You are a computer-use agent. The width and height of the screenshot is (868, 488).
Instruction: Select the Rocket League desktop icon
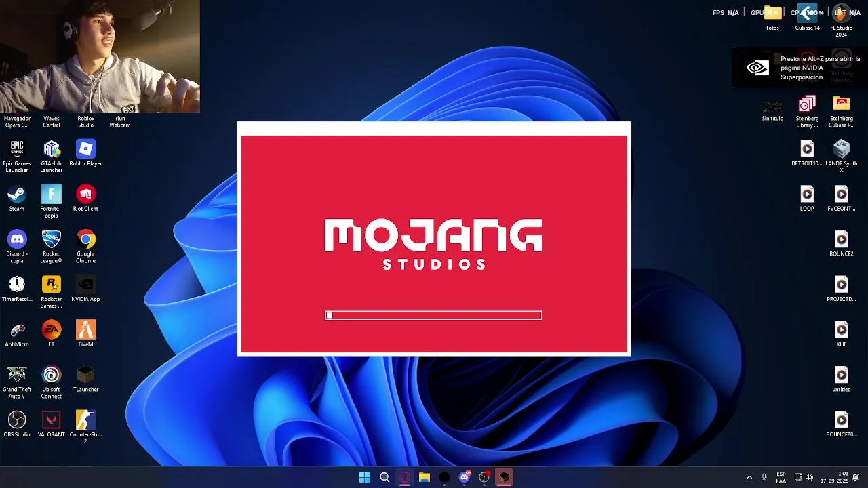point(52,247)
